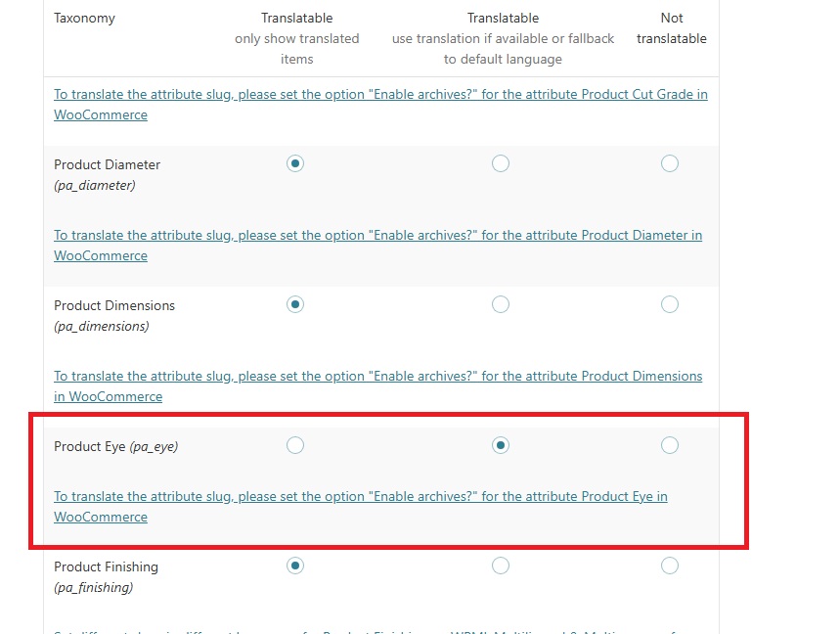Screen dimensions: 840x634
Task: Select 'only show translated items' for Product Dimensions
Action: (295, 304)
